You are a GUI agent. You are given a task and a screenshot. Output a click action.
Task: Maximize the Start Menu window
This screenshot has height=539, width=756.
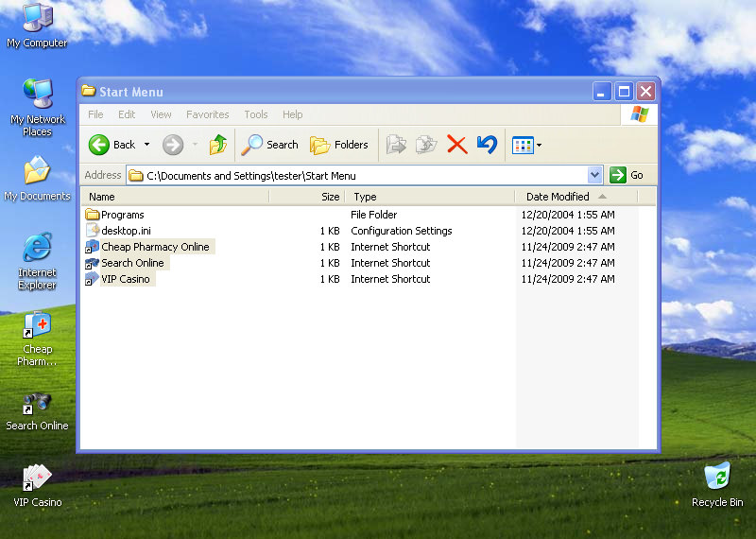coord(624,91)
